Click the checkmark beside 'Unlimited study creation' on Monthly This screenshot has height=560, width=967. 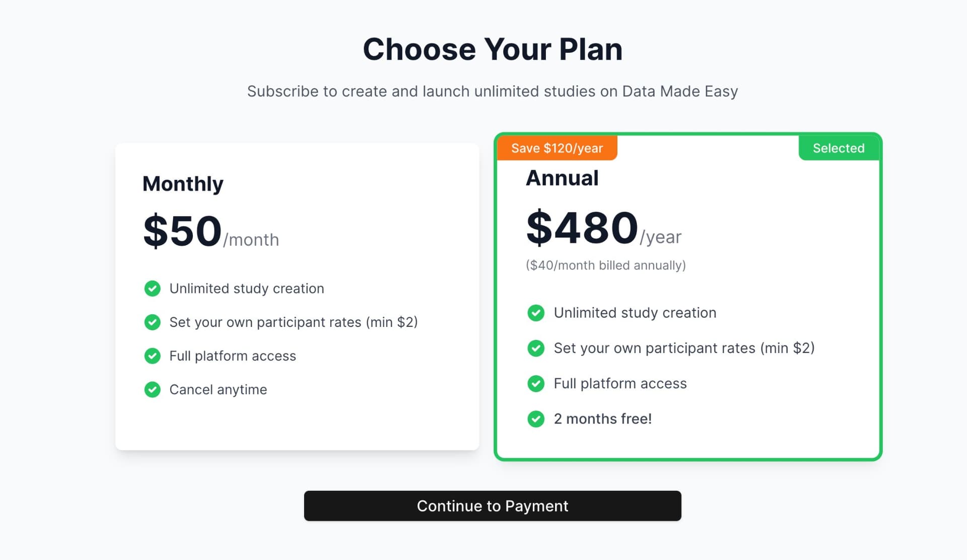click(153, 289)
